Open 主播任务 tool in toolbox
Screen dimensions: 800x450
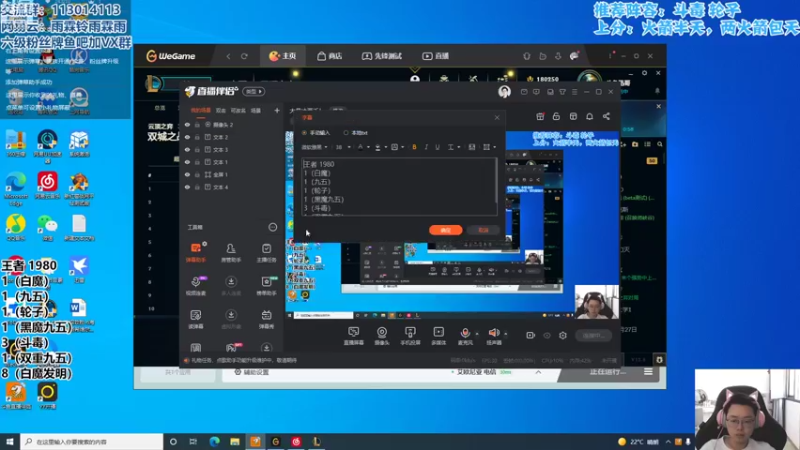click(x=266, y=252)
